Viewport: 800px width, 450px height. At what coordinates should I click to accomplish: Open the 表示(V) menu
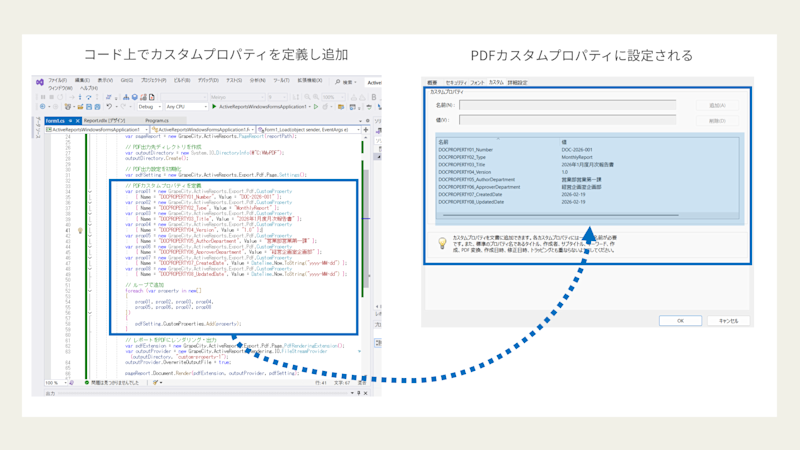(105, 81)
